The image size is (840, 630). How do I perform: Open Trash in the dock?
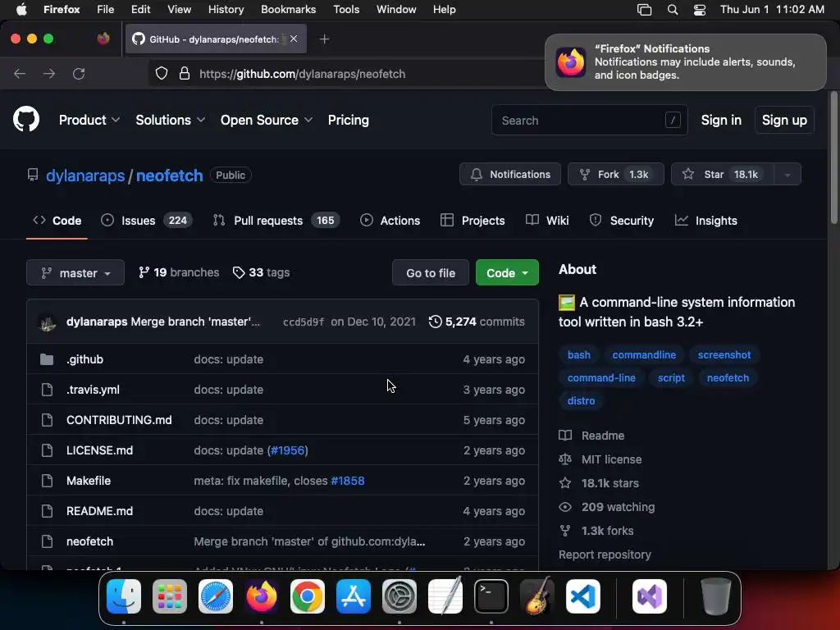715,596
